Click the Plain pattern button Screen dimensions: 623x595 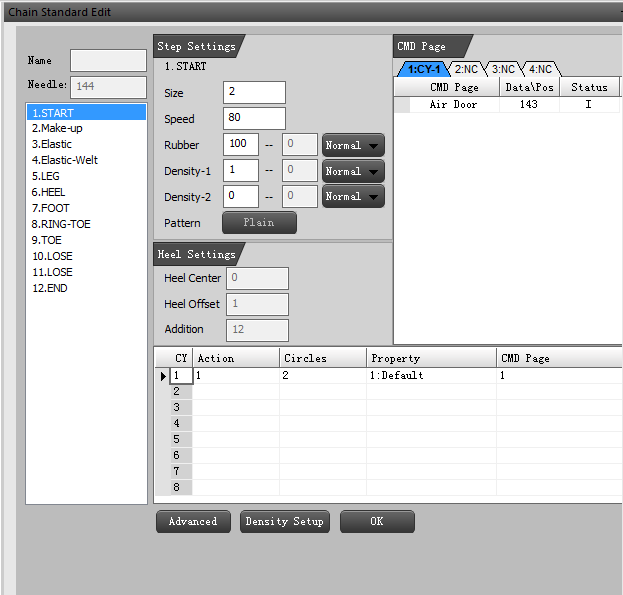point(259,222)
